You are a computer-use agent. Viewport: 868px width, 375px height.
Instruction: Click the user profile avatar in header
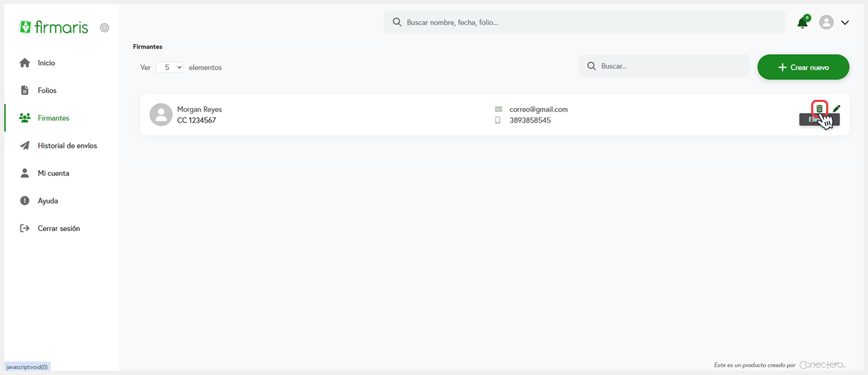(x=826, y=23)
